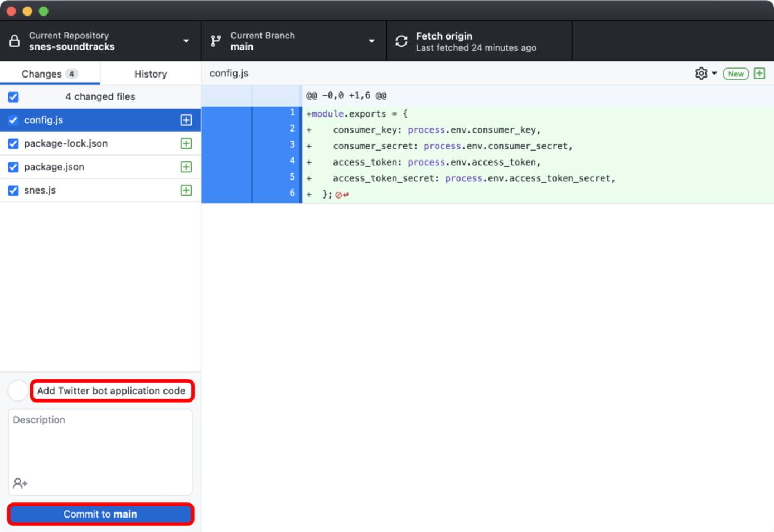Click the Fetch origin sync icon

[401, 41]
